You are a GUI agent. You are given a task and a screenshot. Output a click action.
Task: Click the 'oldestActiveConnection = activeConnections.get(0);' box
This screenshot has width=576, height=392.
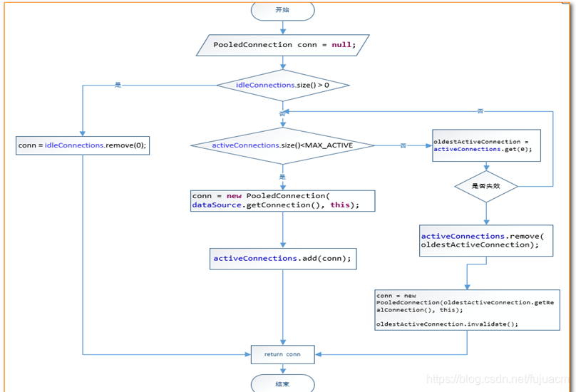[x=486, y=145]
